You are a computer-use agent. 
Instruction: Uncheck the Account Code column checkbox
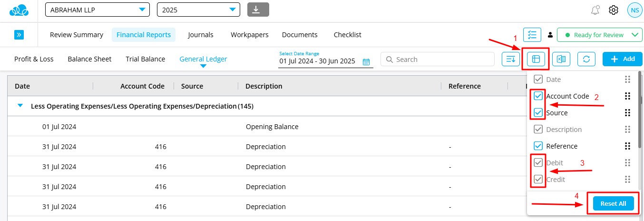coord(538,96)
